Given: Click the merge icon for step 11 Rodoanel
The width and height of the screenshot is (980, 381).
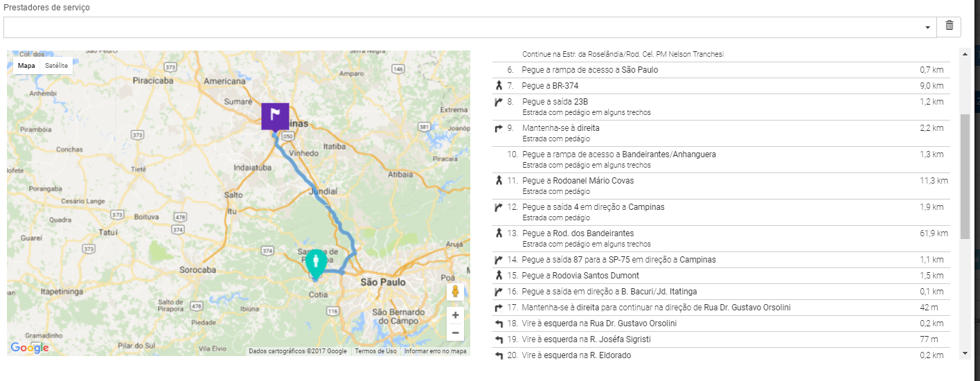Looking at the screenshot, I should [x=498, y=181].
